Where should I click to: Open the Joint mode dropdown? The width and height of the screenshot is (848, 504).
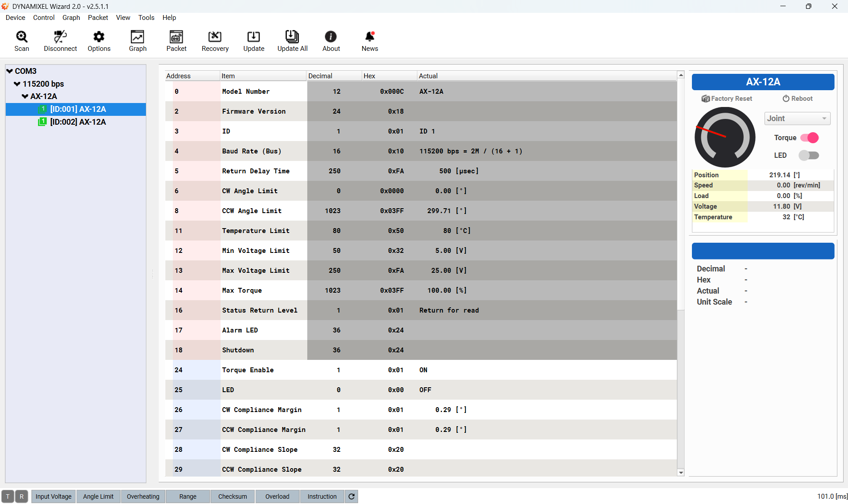tap(797, 118)
